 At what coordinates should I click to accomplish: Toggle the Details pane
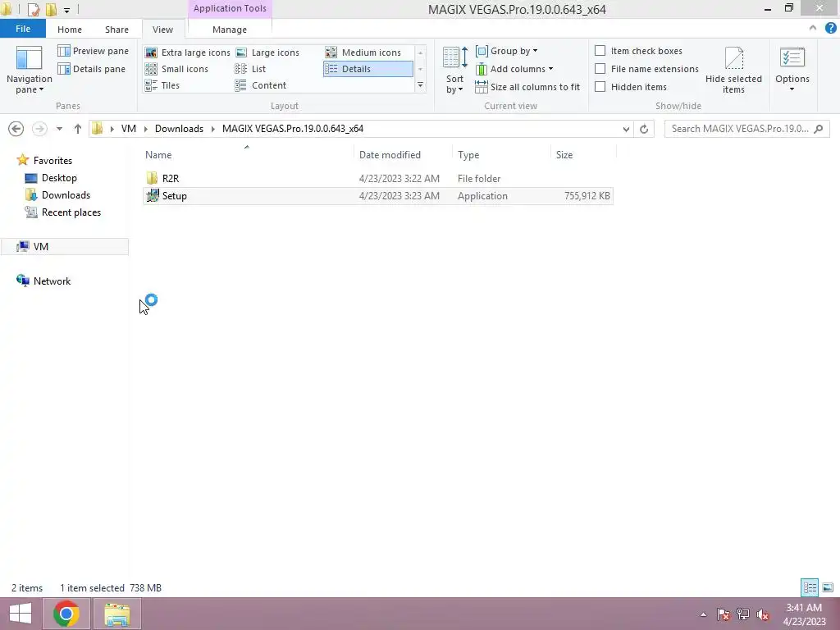point(92,69)
